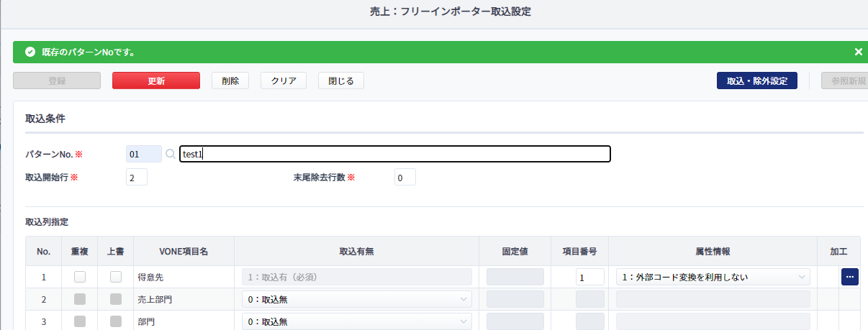
Task: Click the VONE項目名 column header
Action: click(x=184, y=252)
